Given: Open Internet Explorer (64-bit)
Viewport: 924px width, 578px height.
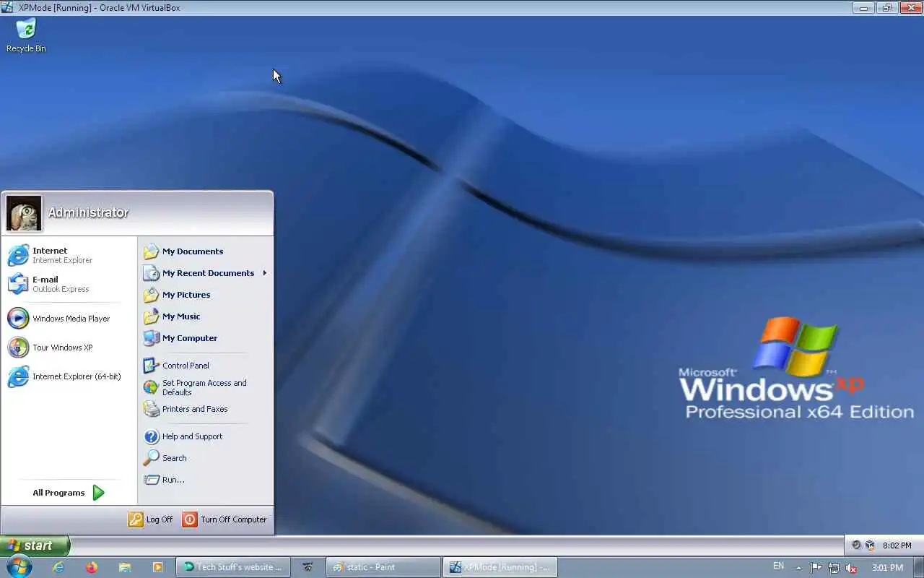Looking at the screenshot, I should [69, 376].
